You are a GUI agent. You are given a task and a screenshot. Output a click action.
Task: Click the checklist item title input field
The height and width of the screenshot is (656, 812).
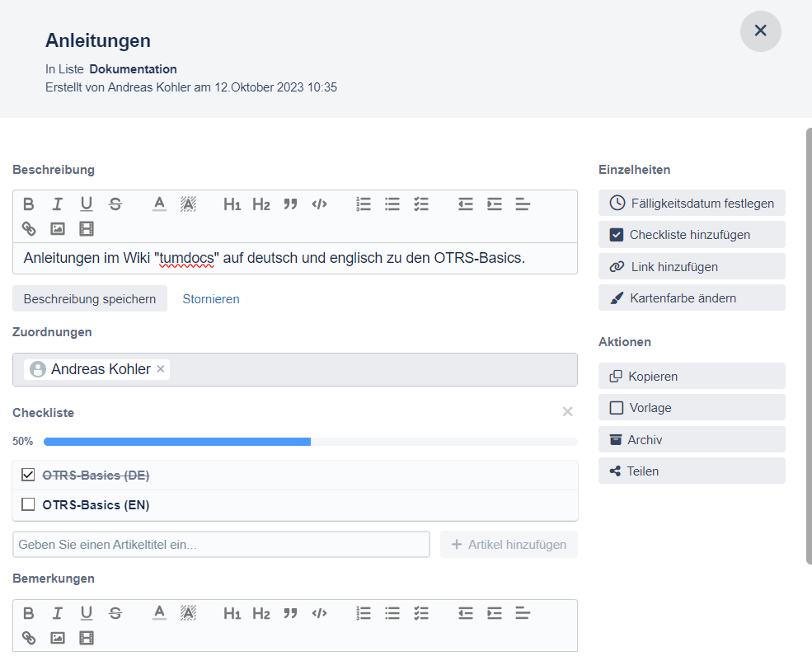coord(221,545)
